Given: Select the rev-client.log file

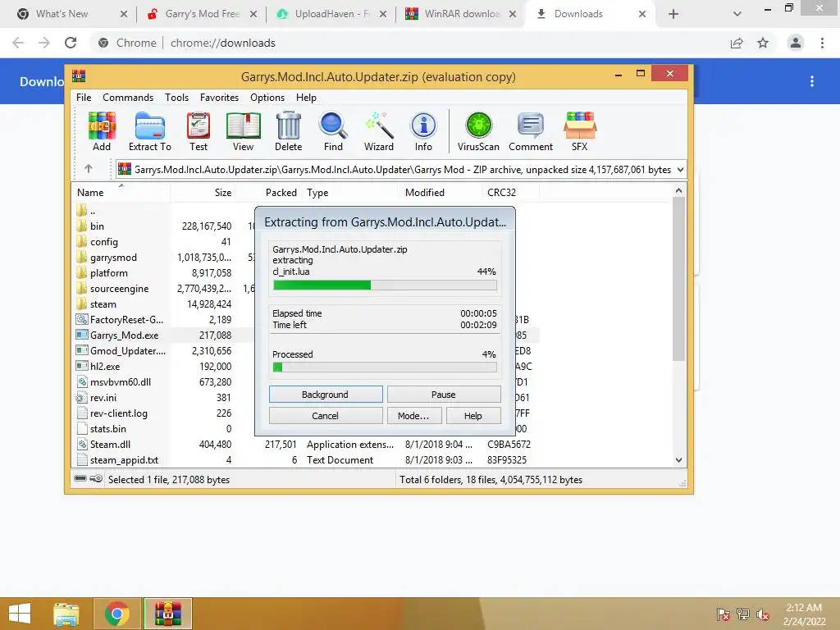Looking at the screenshot, I should [118, 413].
